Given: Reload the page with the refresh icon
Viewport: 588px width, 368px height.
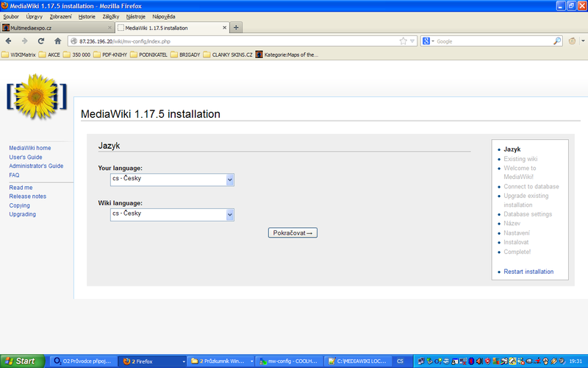Looking at the screenshot, I should click(41, 41).
